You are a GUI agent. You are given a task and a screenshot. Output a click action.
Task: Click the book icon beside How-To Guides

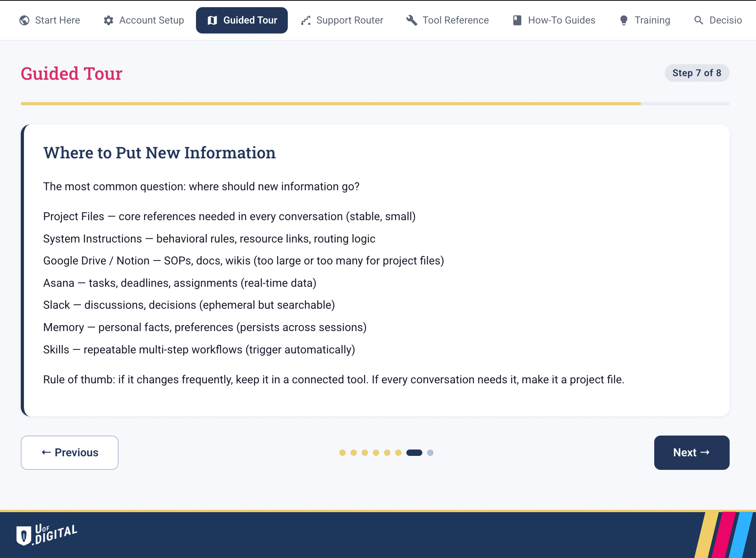coord(517,20)
